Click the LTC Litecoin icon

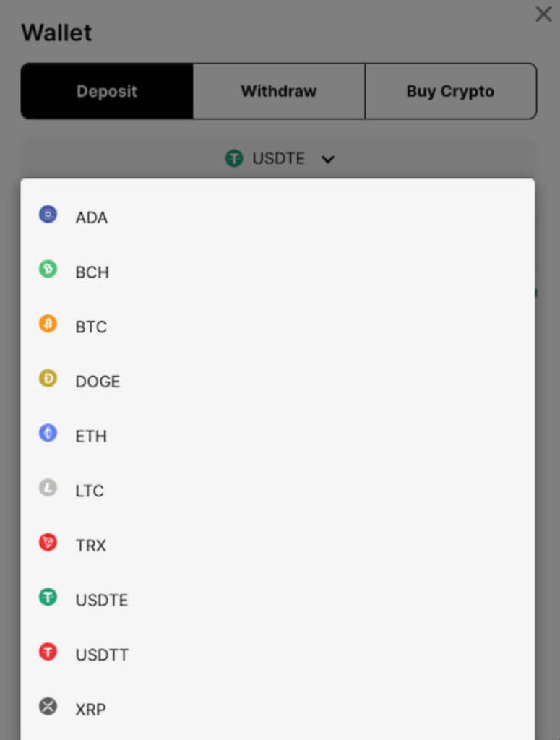click(48, 488)
